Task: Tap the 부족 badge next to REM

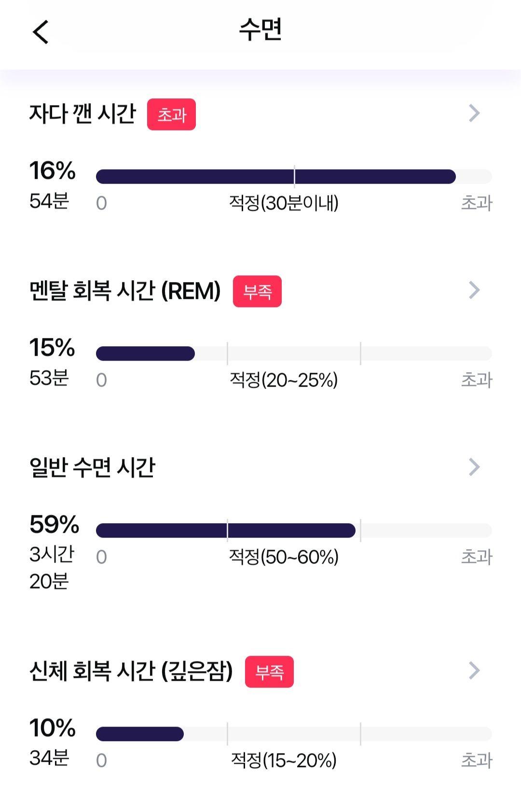Action: click(257, 291)
